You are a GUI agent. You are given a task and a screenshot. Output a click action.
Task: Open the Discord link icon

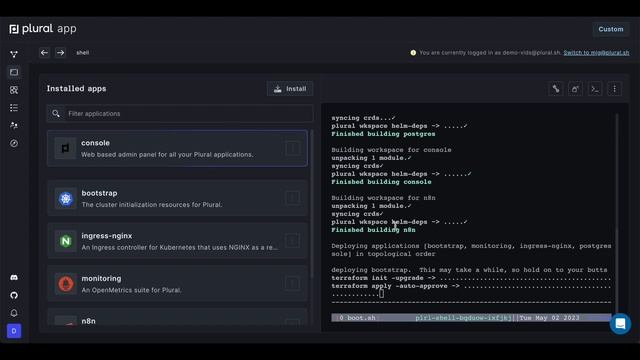14,278
